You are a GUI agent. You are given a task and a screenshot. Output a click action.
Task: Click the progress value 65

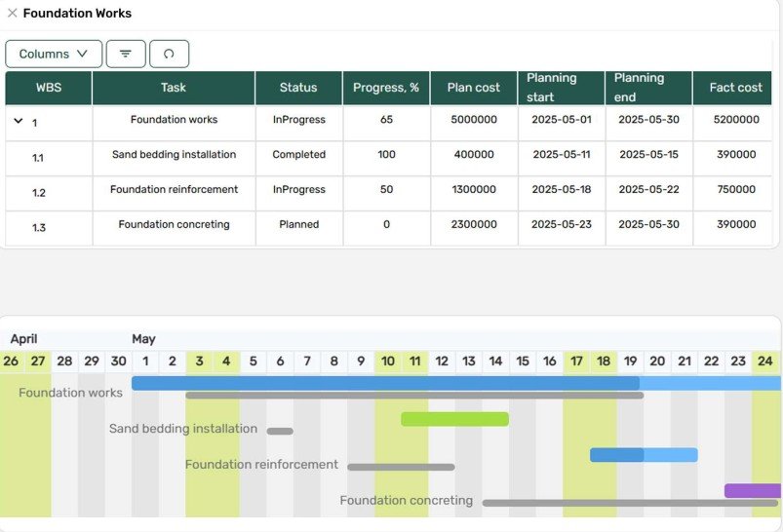[386, 120]
